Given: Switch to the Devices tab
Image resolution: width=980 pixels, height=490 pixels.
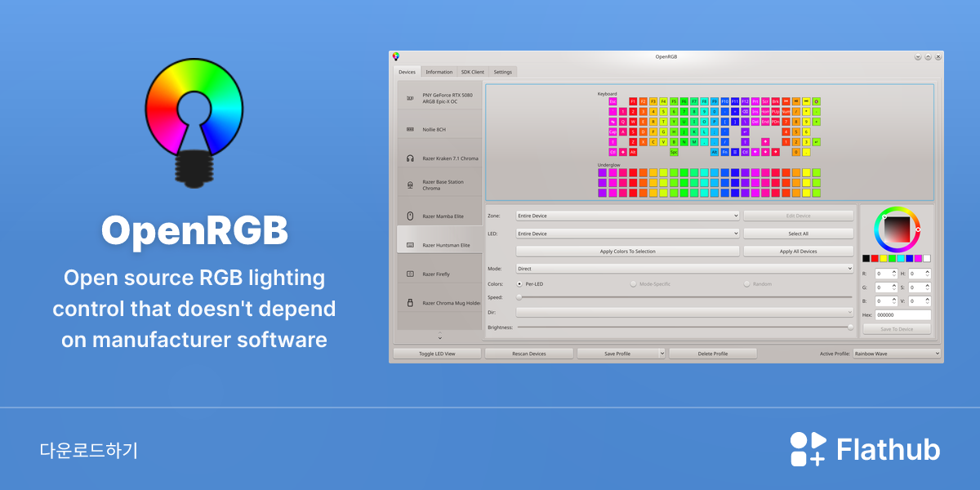Looking at the screenshot, I should coord(407,72).
